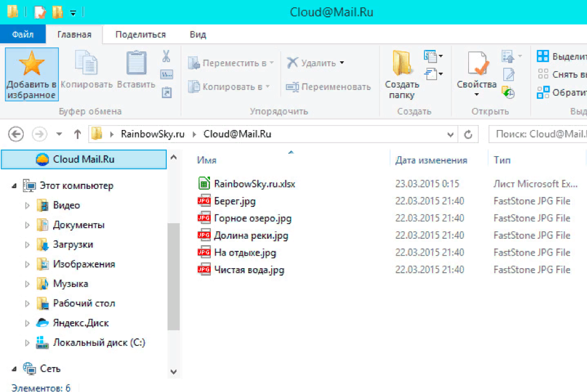Image resolution: width=587 pixels, height=392 pixels.
Task: Click RainbowSky.ru in address bar
Action: click(153, 134)
